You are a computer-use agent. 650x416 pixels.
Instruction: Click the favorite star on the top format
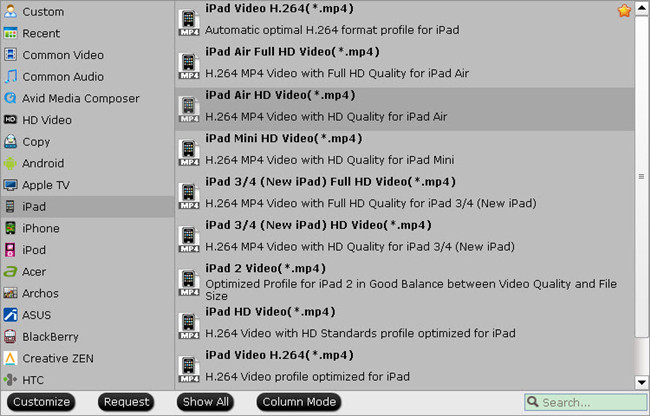point(624,10)
